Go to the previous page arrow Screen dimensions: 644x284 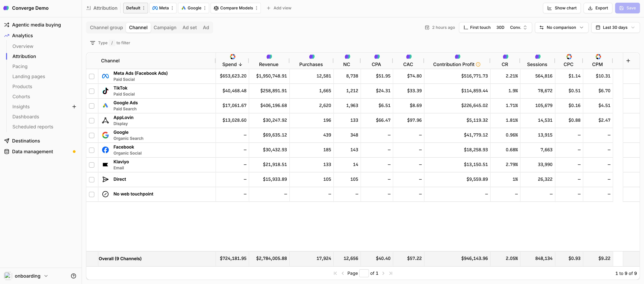tap(343, 273)
